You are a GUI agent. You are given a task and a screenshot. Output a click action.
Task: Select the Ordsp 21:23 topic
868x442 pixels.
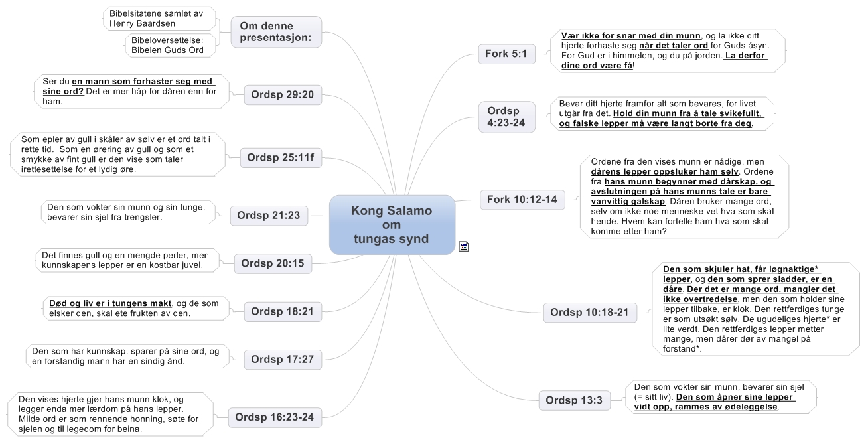pyautogui.click(x=269, y=215)
